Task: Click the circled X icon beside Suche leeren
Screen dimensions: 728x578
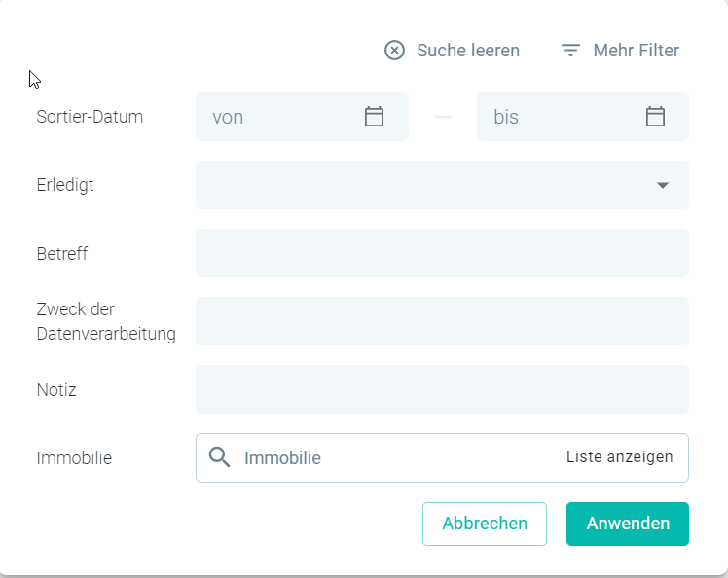Action: click(394, 51)
